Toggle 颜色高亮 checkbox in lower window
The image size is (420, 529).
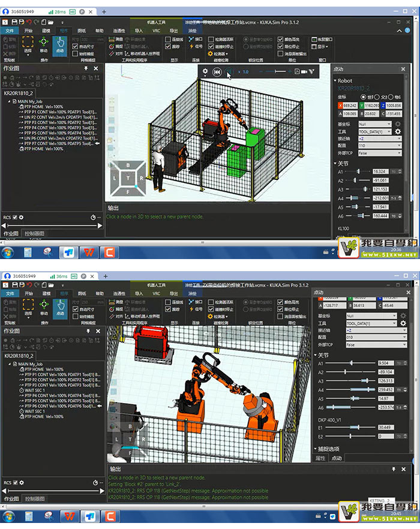coord(280,302)
